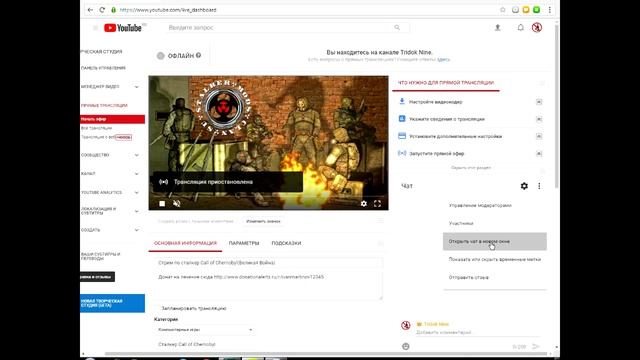Screen dimensions: 640x360
Task: Expand the Укажите сведения о трансляции row
Action: [x=539, y=119]
